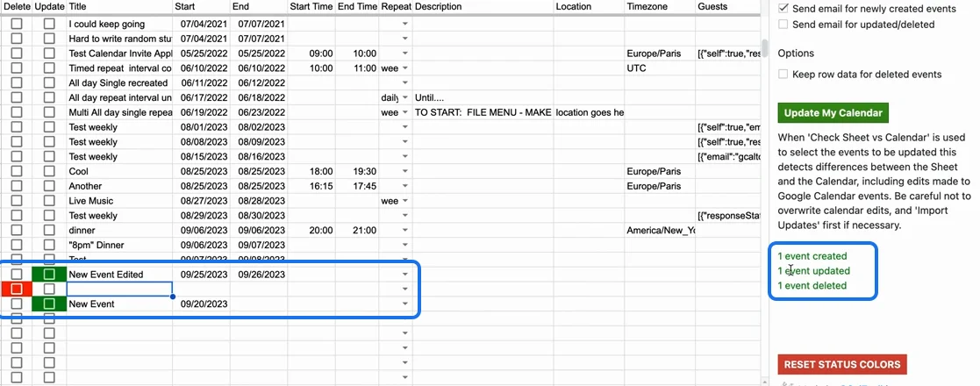Toggle green Update checkbox for 'New Event' row

tap(49, 304)
